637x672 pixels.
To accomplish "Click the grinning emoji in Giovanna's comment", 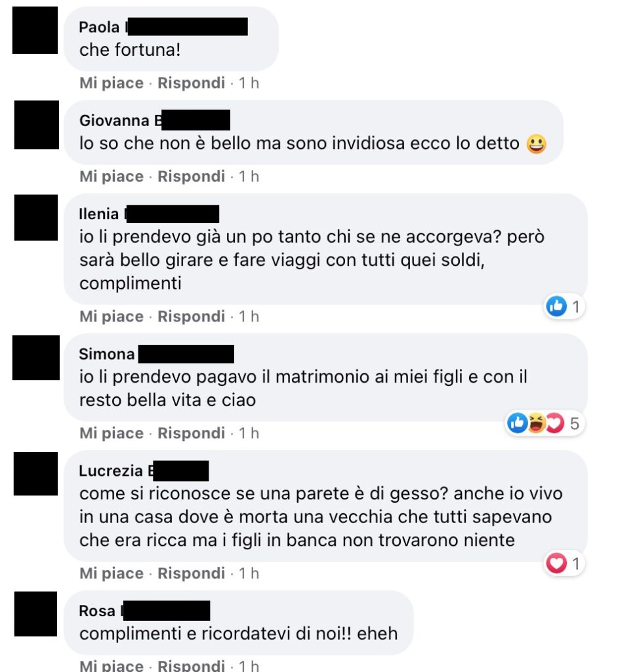I will 537,144.
